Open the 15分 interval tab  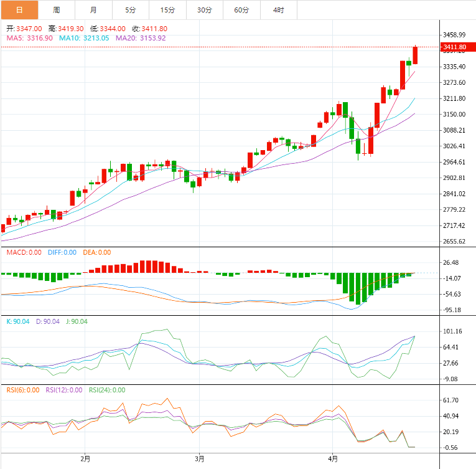(x=167, y=10)
